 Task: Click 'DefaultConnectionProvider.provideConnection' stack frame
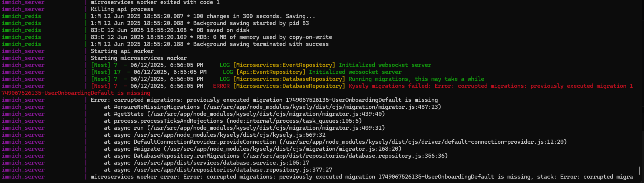pyautogui.click(x=335, y=142)
